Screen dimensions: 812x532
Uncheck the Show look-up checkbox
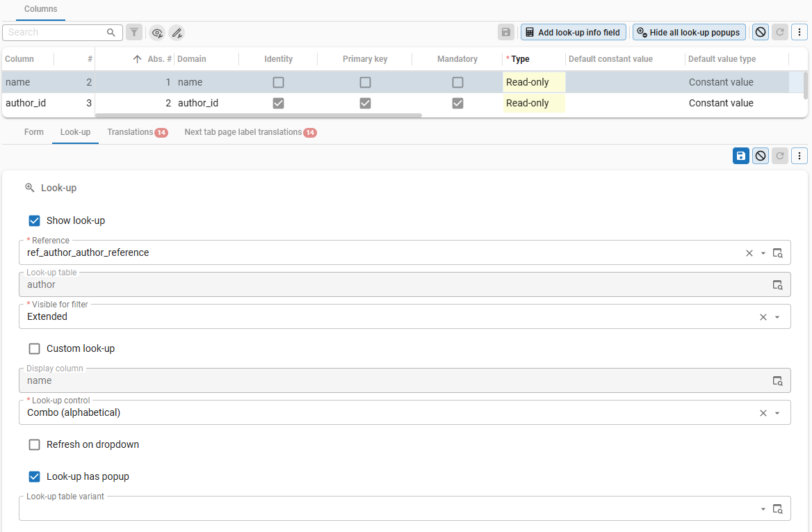tap(35, 221)
